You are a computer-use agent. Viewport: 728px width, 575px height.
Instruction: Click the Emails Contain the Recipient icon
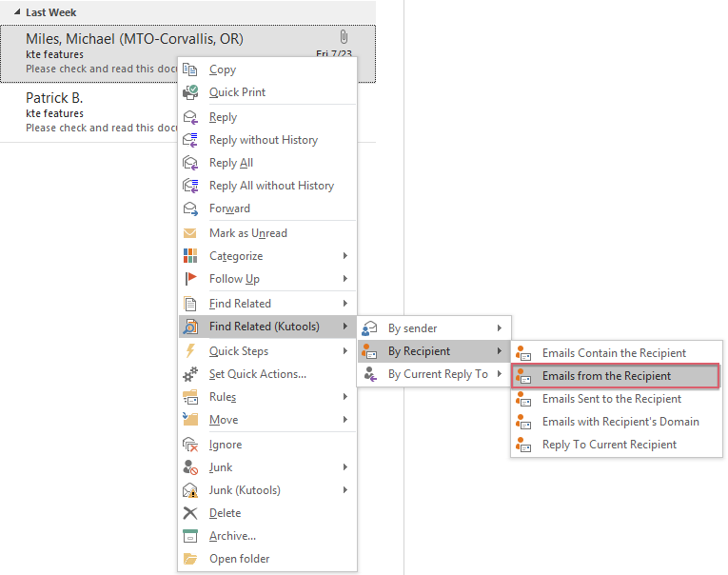(x=523, y=353)
